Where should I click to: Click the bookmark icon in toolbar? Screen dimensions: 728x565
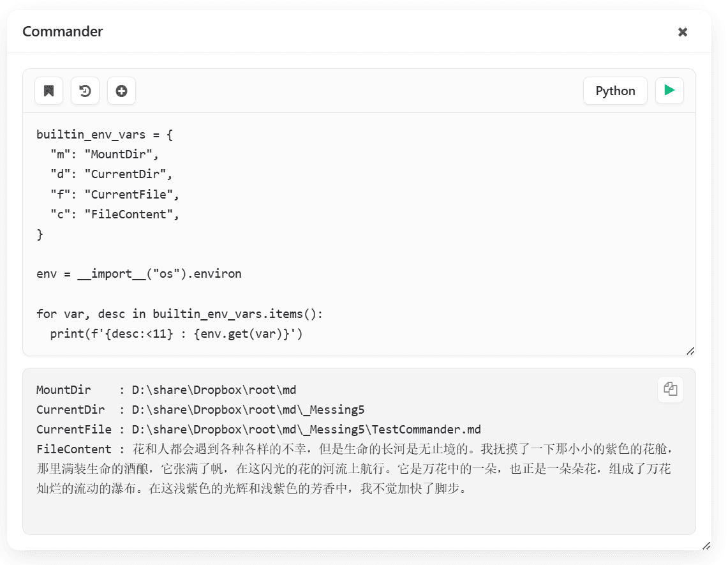pyautogui.click(x=48, y=91)
